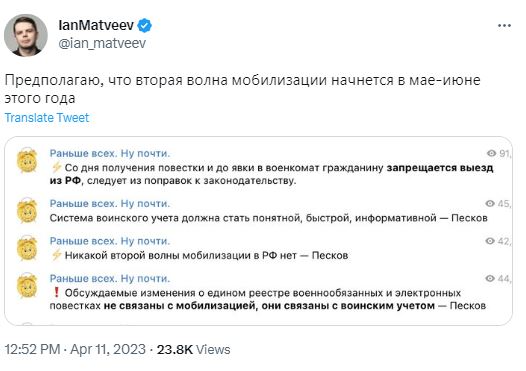This screenshot has width=526, height=371.
Task: Click the tweet timestamp 12:52 PM · Apr 11, 2023
Action: [x=75, y=349]
